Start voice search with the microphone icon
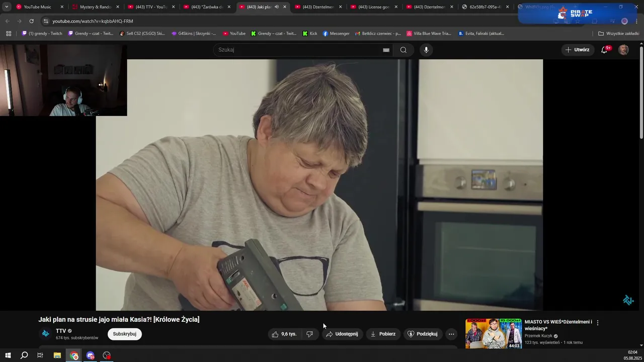The image size is (644, 362). [x=426, y=50]
